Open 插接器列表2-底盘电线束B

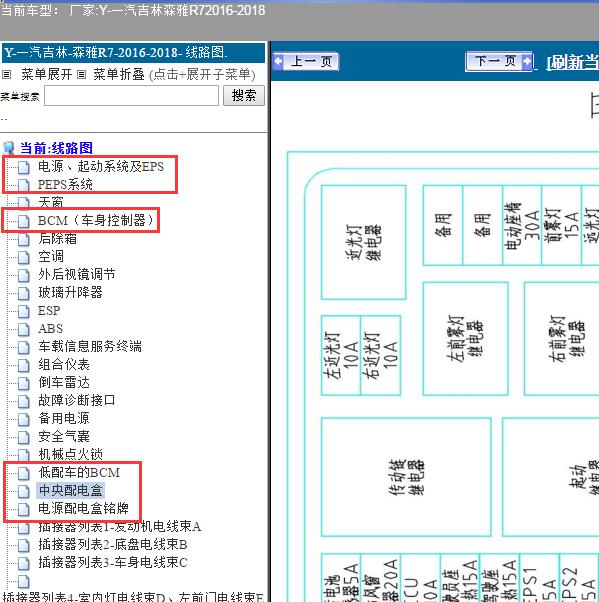(x=113, y=544)
